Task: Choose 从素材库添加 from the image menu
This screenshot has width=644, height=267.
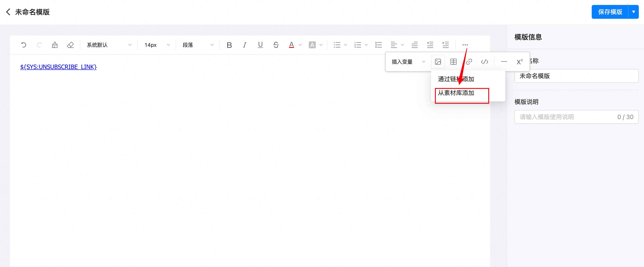Action: pyautogui.click(x=456, y=93)
